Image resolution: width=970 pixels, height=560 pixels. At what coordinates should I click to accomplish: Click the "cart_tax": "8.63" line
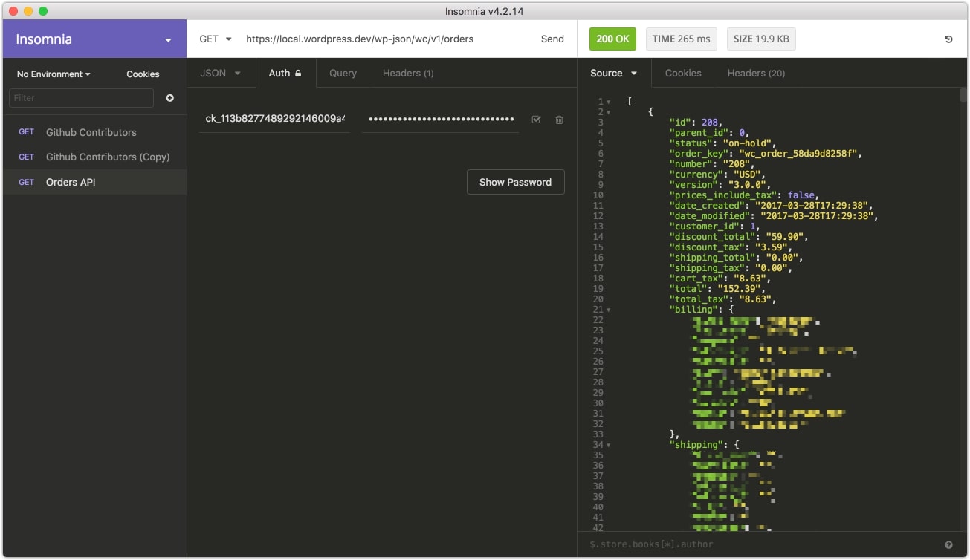[x=720, y=279]
